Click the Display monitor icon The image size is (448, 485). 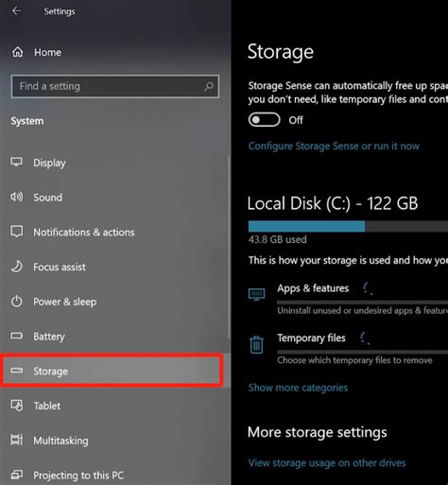coord(16,162)
